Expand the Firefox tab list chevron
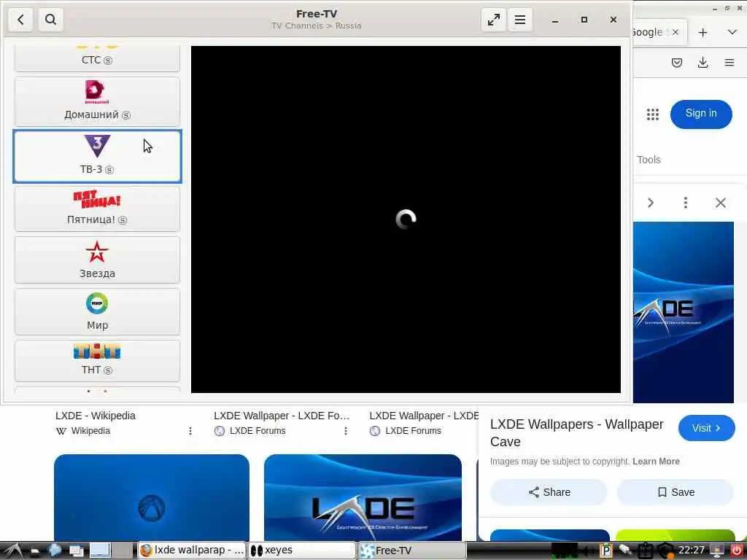The image size is (747, 560). [x=732, y=32]
